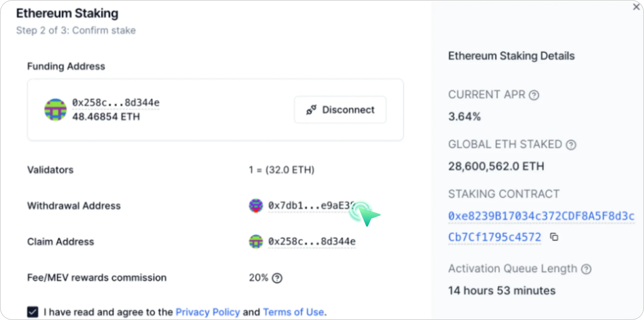The width and height of the screenshot is (644, 320).
Task: Click the commission info question mark icon
Action: pyautogui.click(x=277, y=278)
